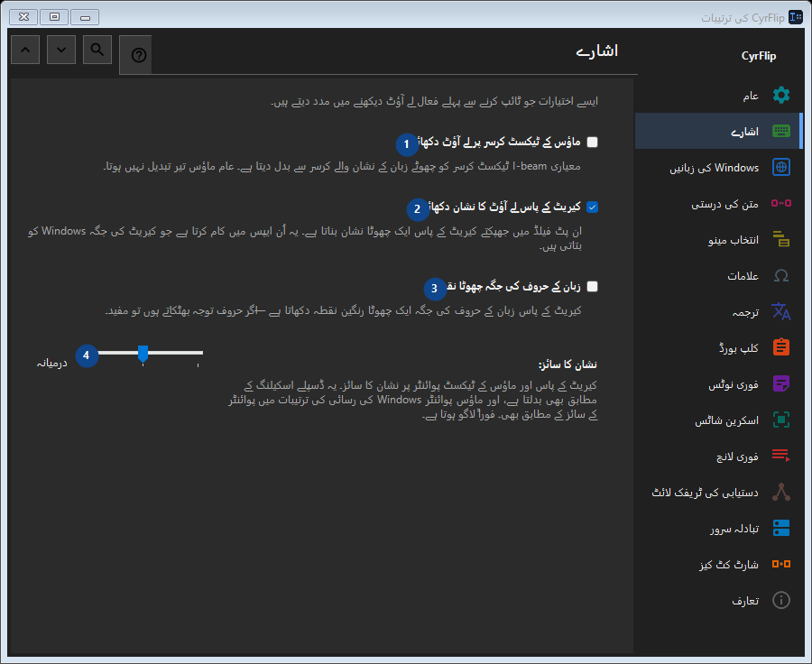Viewport: 812px width, 664px height.
Task: Click the description starting کیریٹ کے پاس زبان
Action: [344, 310]
